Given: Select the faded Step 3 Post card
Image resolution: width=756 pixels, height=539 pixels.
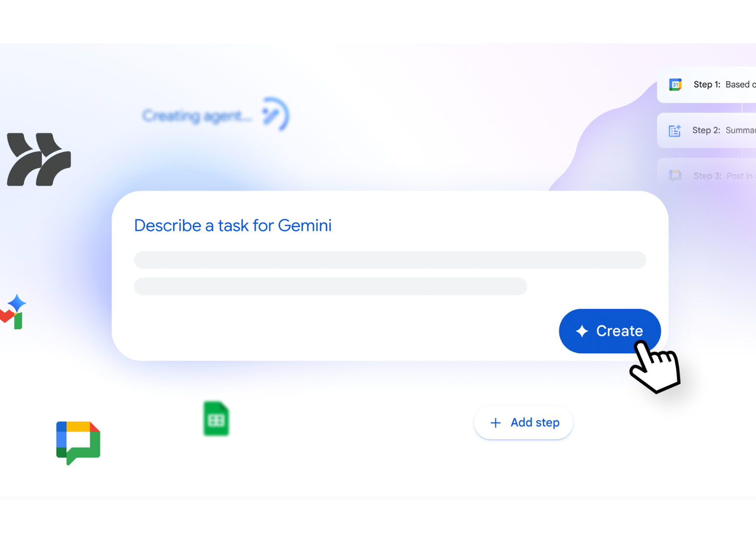Looking at the screenshot, I should point(706,175).
